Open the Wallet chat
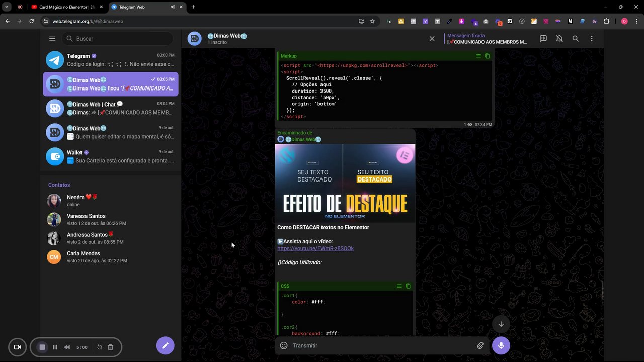The image size is (644, 362). pos(111,156)
